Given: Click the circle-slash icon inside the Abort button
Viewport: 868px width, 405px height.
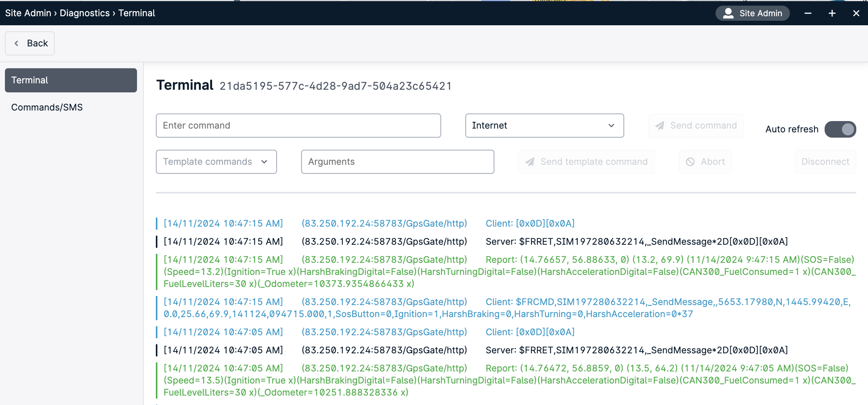Looking at the screenshot, I should [x=691, y=161].
